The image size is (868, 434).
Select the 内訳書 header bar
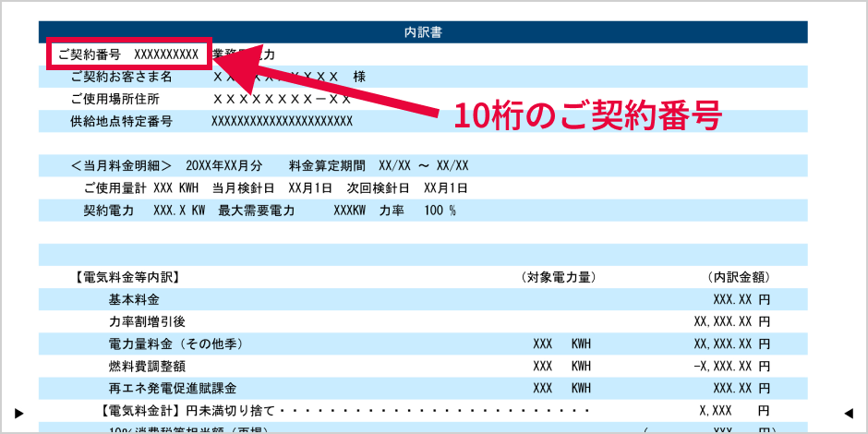[x=423, y=32]
